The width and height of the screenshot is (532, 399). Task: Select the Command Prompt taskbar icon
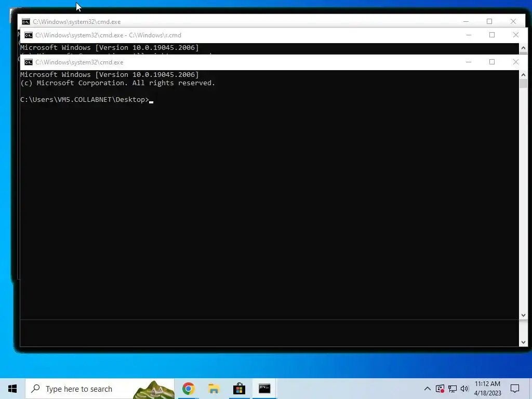[x=264, y=389]
